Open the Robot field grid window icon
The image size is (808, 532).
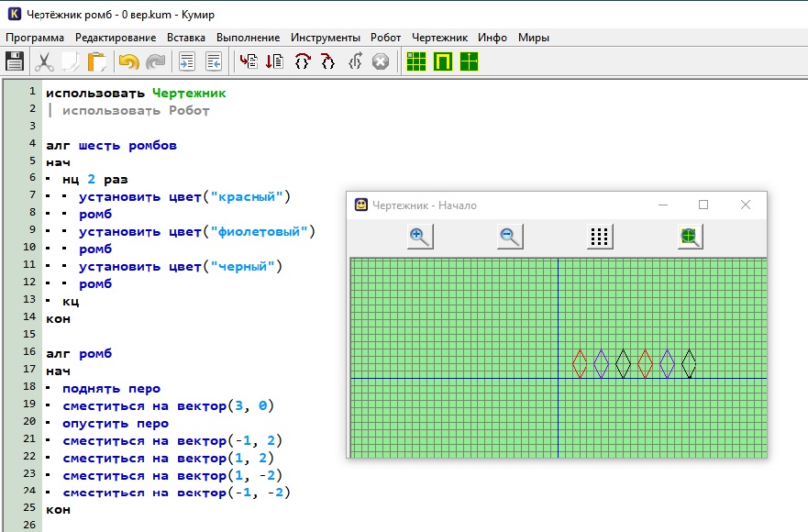[x=416, y=61]
